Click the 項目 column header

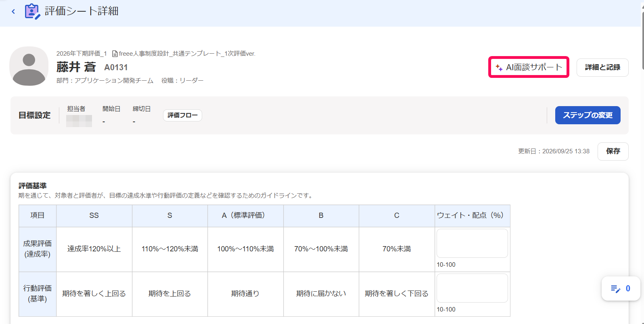[x=38, y=216]
